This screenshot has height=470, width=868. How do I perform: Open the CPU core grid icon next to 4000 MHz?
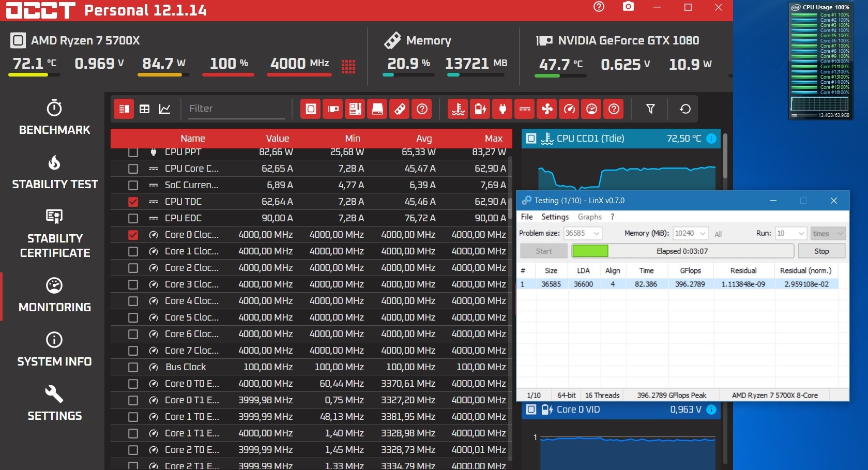click(x=348, y=66)
